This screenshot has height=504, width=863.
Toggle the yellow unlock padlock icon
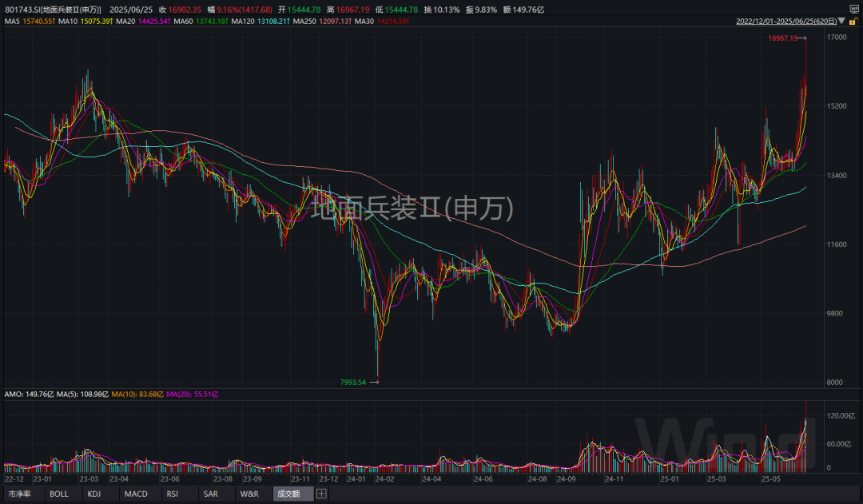tap(853, 22)
